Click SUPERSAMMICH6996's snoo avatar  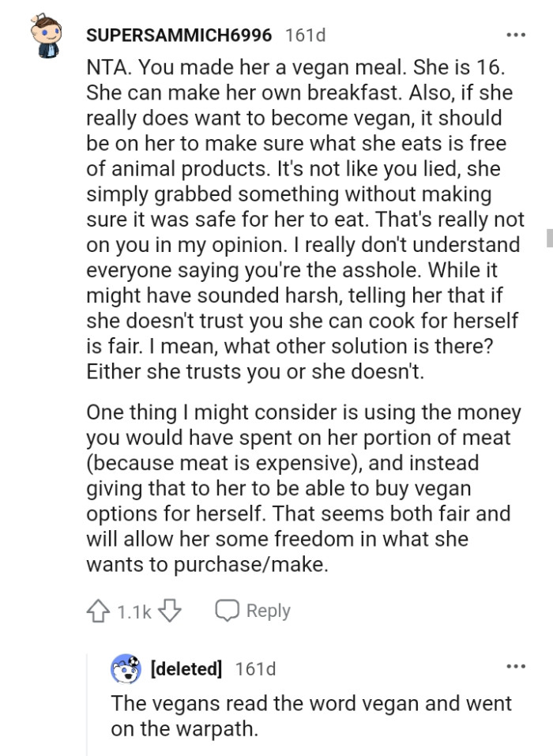(46, 33)
